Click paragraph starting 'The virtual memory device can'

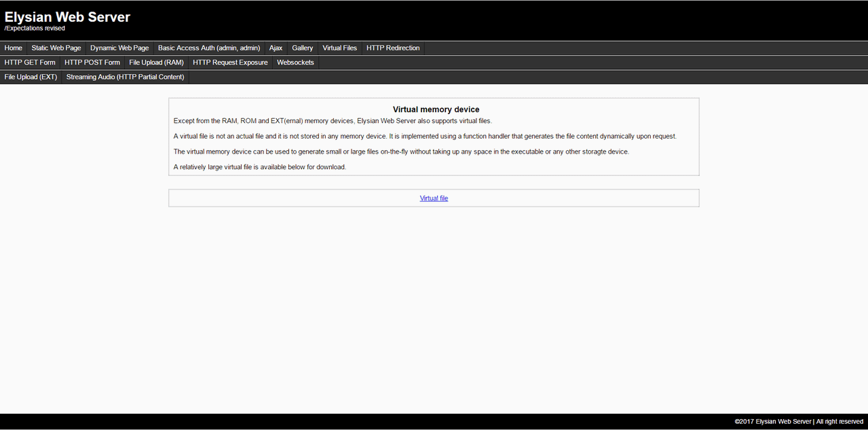(401, 151)
